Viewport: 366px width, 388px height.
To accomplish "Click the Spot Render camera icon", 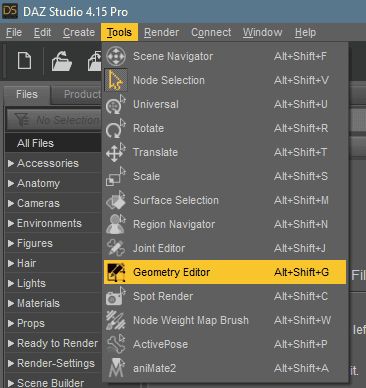I will point(116,296).
